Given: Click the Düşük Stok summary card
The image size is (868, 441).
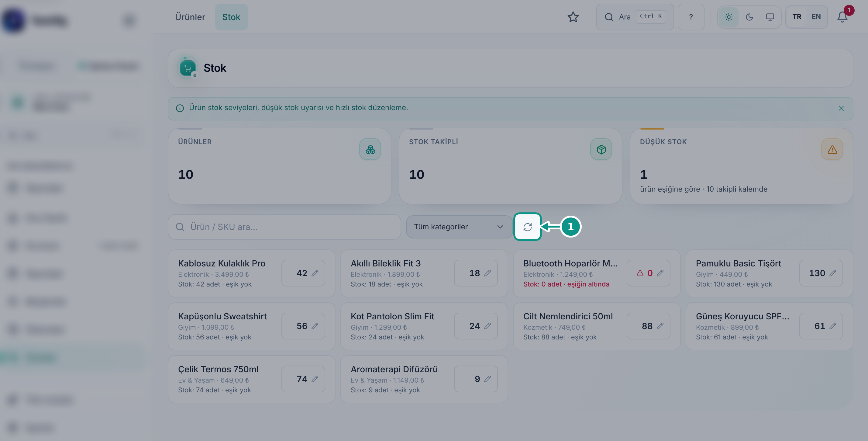Looking at the screenshot, I should [741, 166].
